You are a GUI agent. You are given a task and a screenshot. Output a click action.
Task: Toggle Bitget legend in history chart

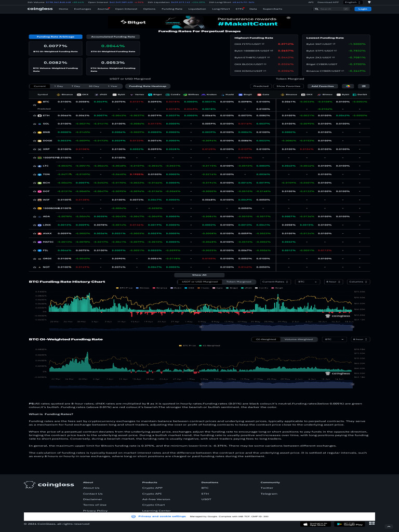pos(232,288)
